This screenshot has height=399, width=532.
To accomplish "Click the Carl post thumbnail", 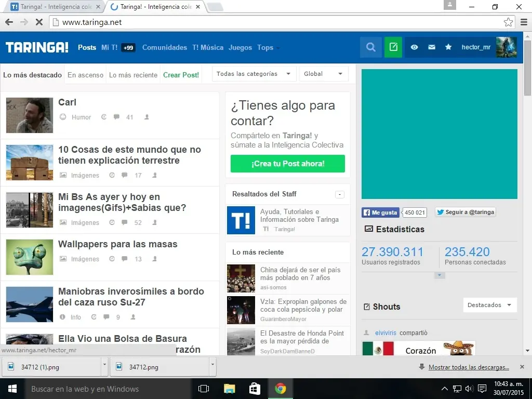I will (x=30, y=115).
